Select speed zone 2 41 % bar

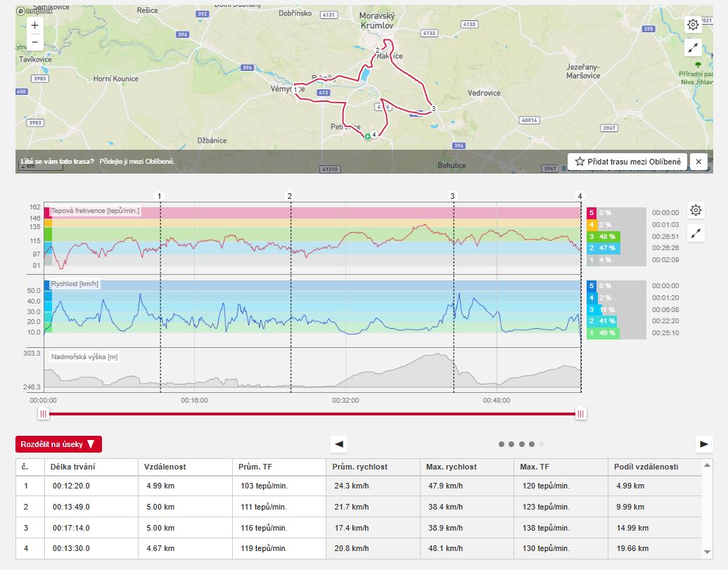tap(601, 321)
